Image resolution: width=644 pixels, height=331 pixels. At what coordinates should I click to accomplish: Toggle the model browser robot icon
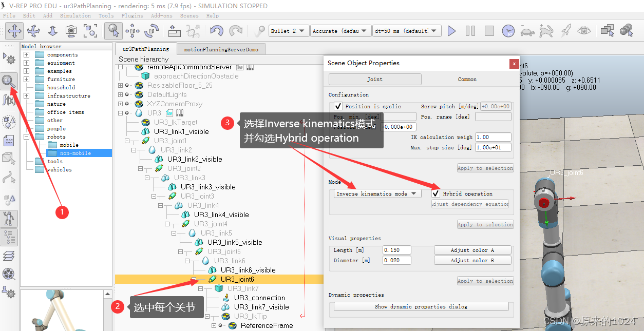point(9,219)
